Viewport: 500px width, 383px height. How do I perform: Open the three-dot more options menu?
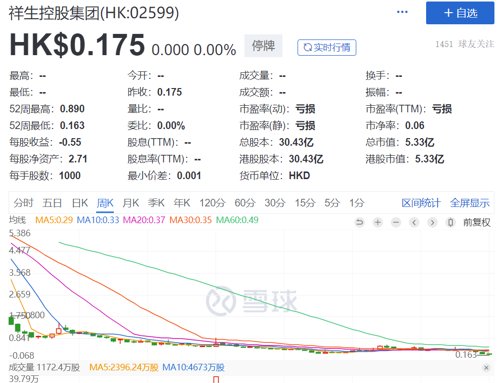pos(402,12)
